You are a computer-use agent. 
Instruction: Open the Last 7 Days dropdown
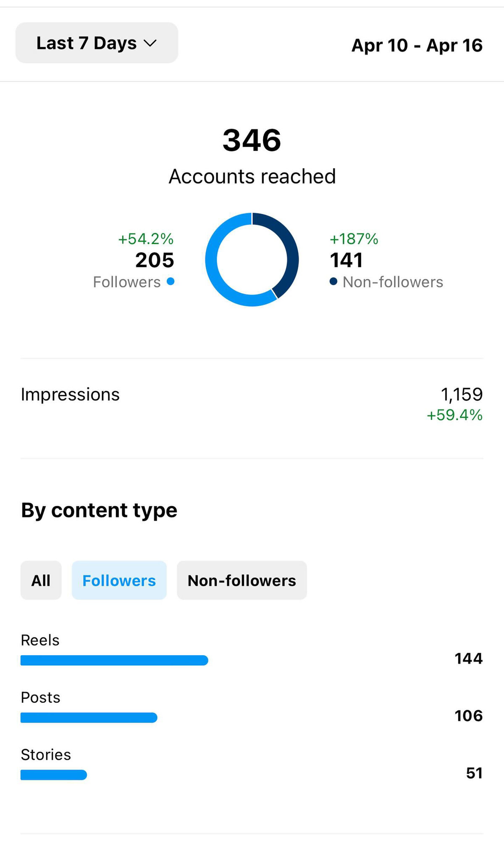[x=97, y=43]
